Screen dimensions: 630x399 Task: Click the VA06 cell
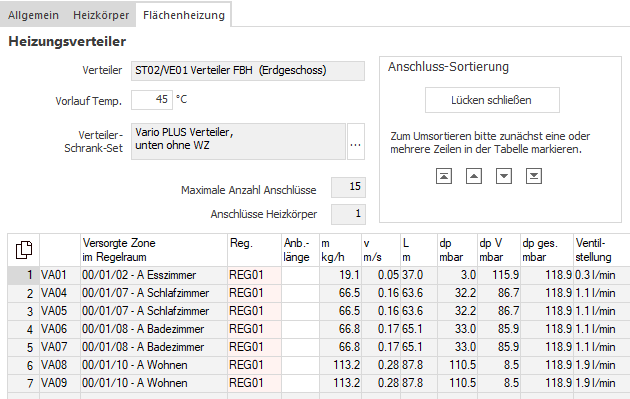(x=60, y=329)
